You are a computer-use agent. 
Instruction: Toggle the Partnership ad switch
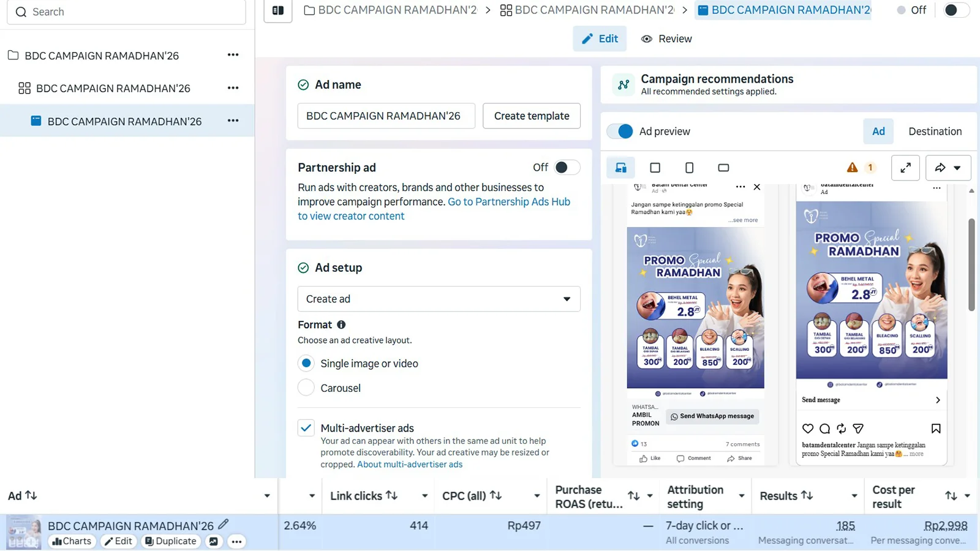point(567,167)
